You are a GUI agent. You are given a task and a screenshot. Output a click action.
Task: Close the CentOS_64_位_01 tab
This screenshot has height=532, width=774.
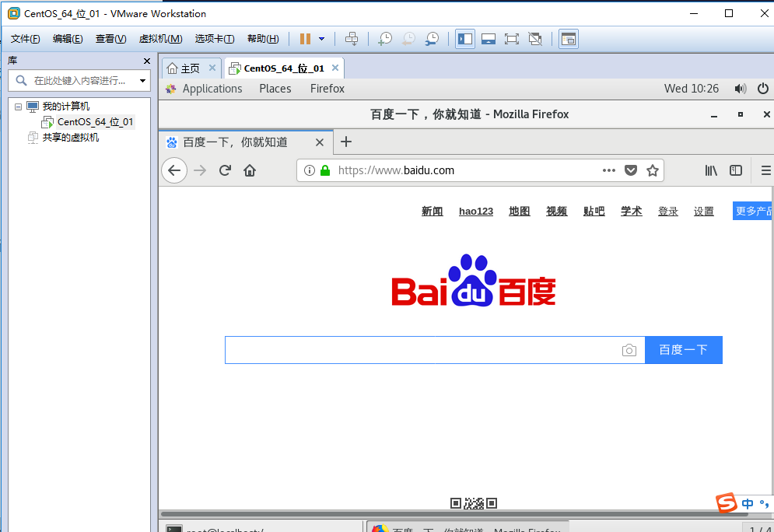tap(335, 68)
